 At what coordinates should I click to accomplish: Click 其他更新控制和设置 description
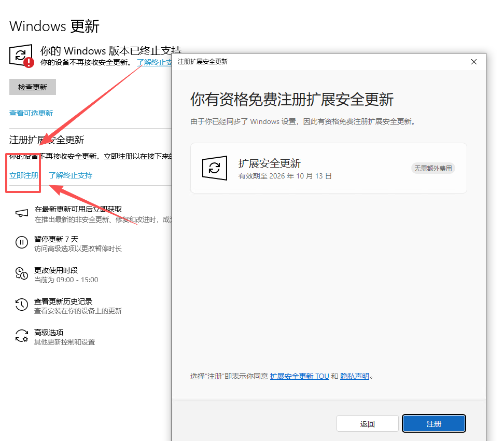tap(65, 342)
